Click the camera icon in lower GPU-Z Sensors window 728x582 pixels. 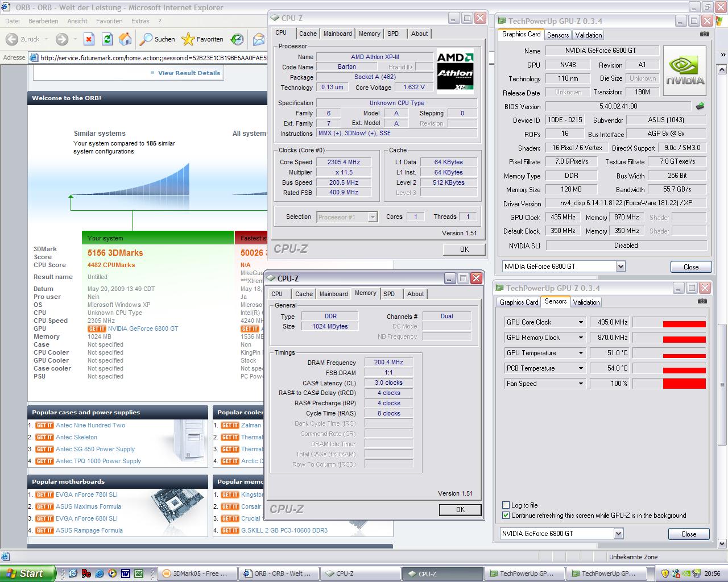pos(702,301)
